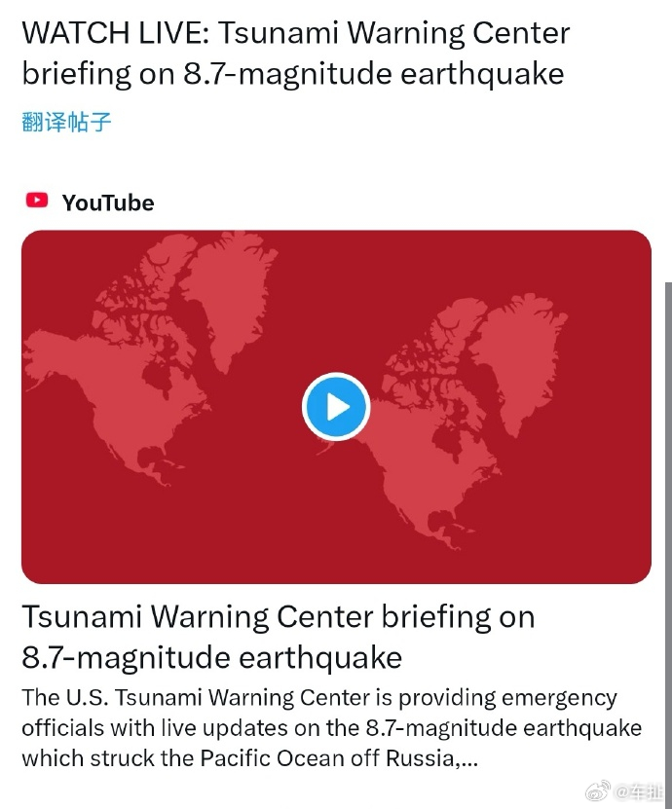
Task: Click 'briefing on 8.7-magnitude earthquake' in the top post
Action: click(292, 73)
